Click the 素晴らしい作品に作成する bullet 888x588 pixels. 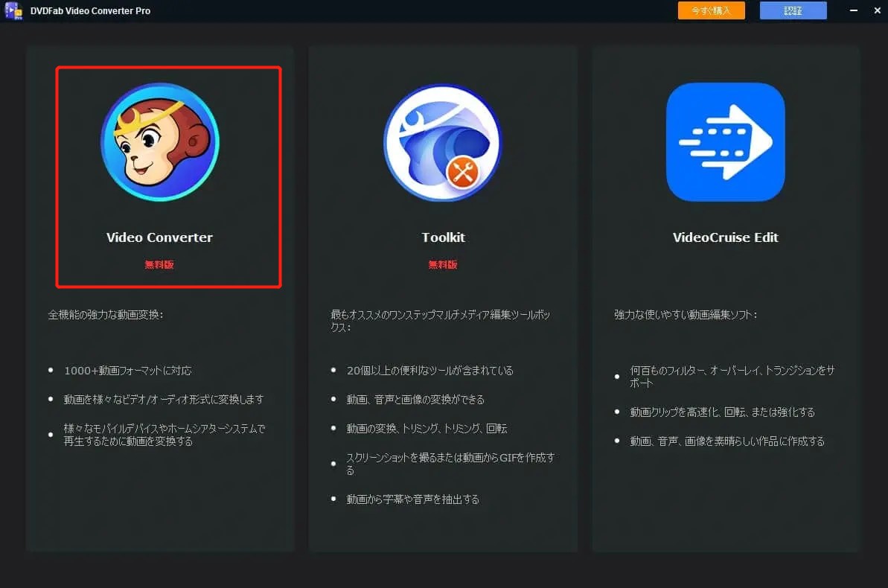coord(727,441)
